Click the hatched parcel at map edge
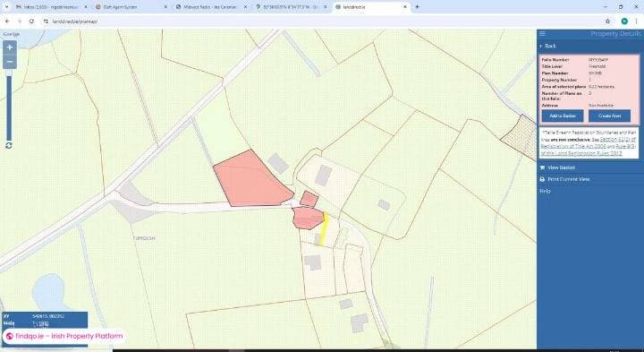 [x=520, y=137]
